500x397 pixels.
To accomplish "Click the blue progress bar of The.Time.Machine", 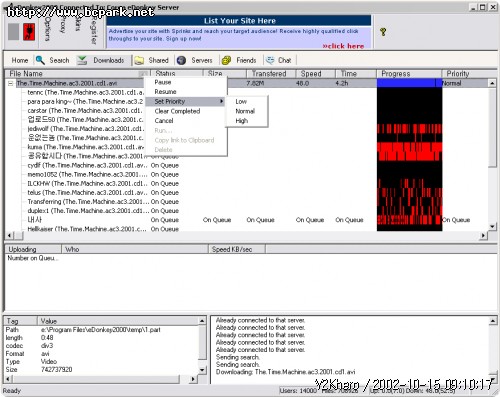I will point(409,83).
